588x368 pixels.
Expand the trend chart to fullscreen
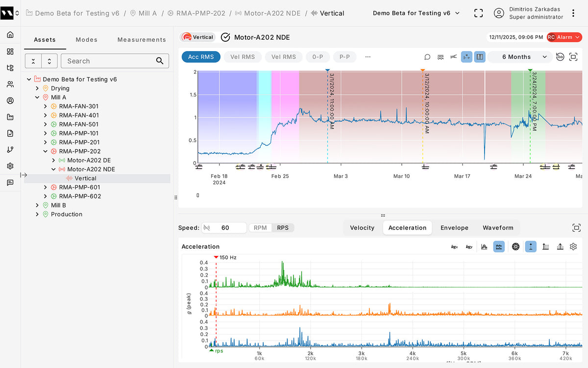point(573,57)
